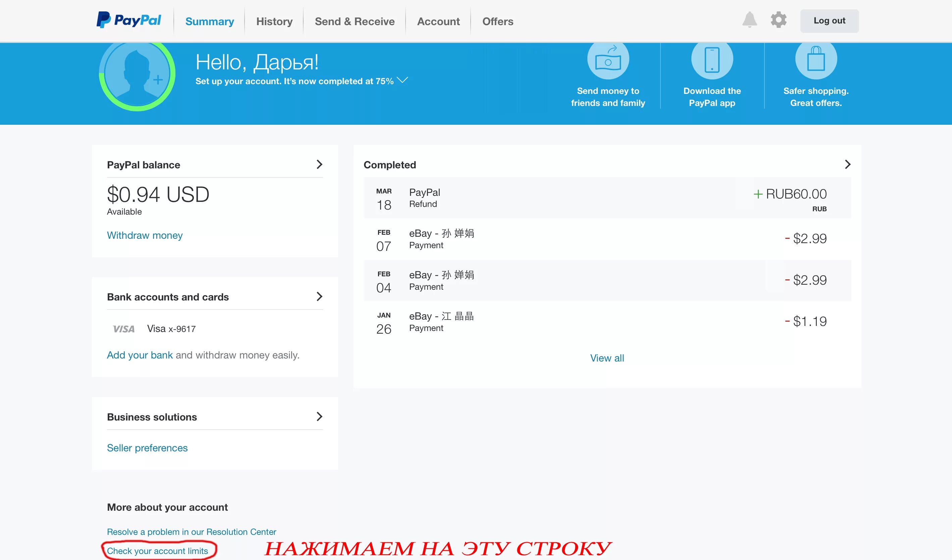
Task: Open the settings gear
Action: tap(778, 20)
